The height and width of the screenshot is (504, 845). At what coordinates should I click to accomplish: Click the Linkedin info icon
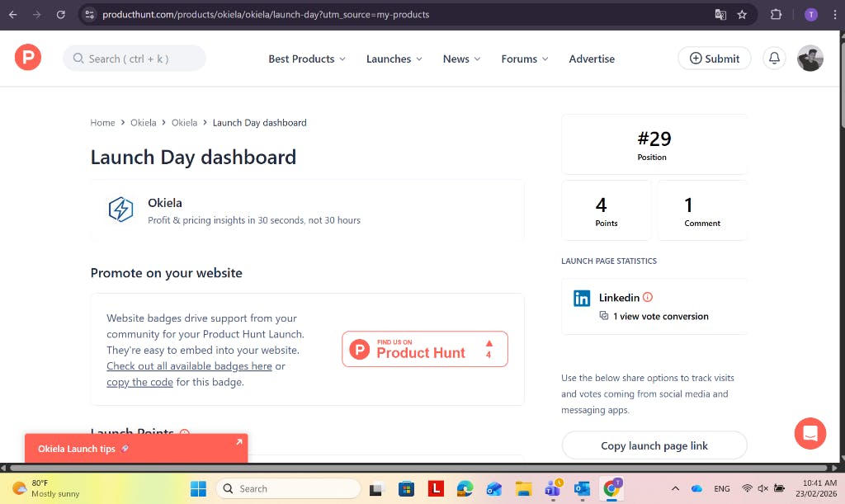pos(648,297)
